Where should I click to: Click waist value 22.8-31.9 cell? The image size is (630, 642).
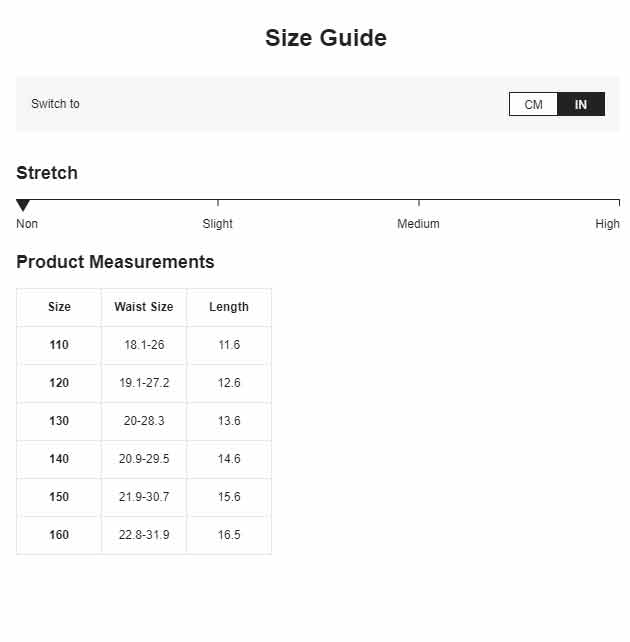(x=144, y=535)
